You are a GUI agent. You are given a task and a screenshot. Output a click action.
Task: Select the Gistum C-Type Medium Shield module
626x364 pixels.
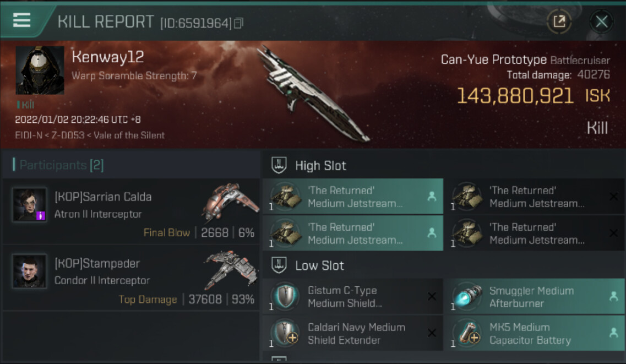[352, 297]
